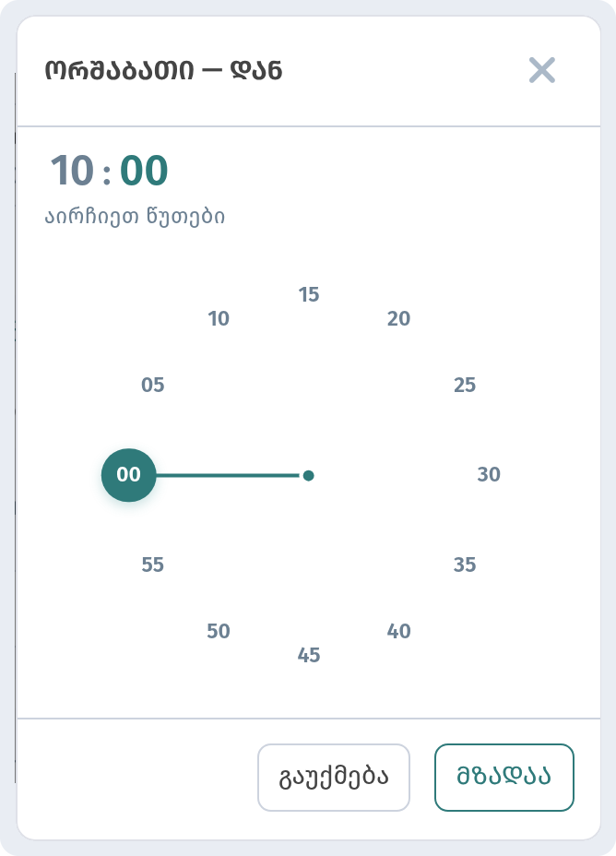Click the clock hand line
The height and width of the screenshot is (856, 616).
pyautogui.click(x=228, y=475)
